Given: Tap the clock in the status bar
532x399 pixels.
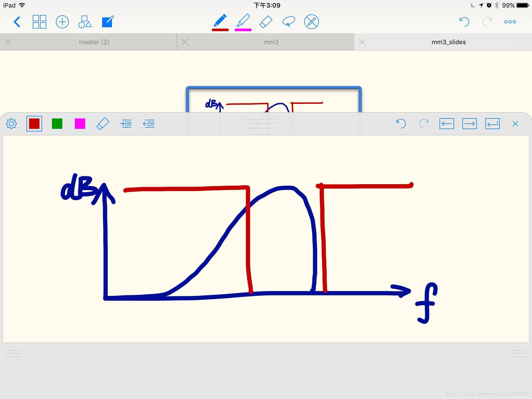Looking at the screenshot, I should pyautogui.click(x=267, y=5).
